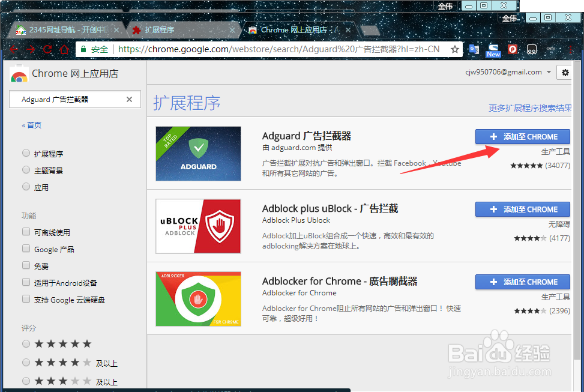Expand the account dropdown for cjw950706@gmail.com

point(549,72)
